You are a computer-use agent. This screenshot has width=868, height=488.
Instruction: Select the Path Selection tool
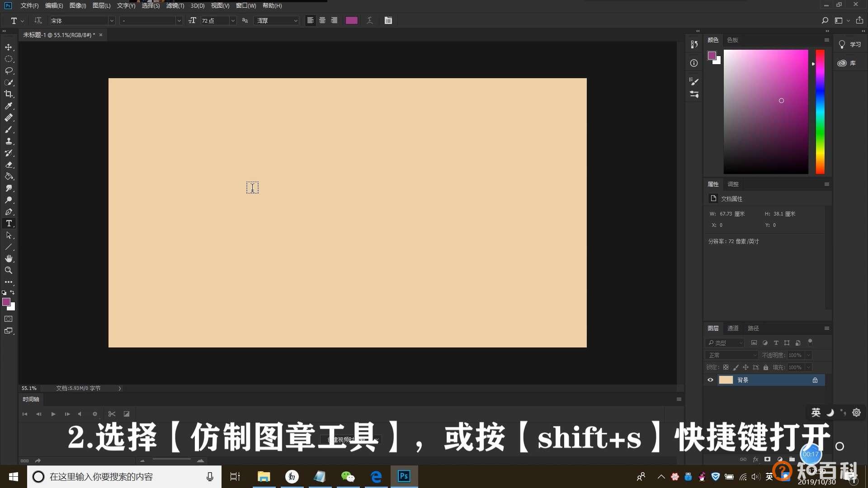tap(9, 235)
